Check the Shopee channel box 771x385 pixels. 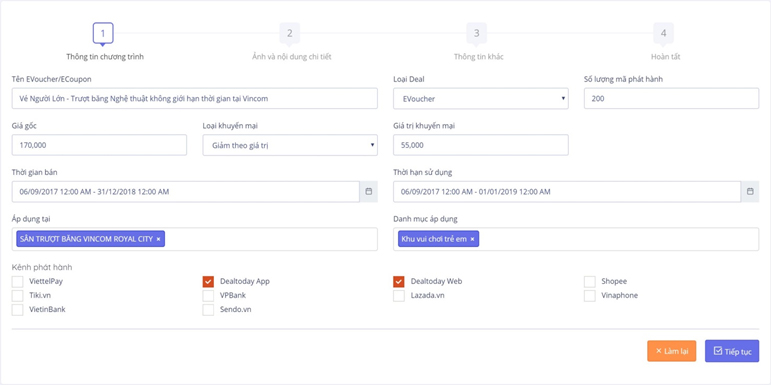(x=590, y=282)
